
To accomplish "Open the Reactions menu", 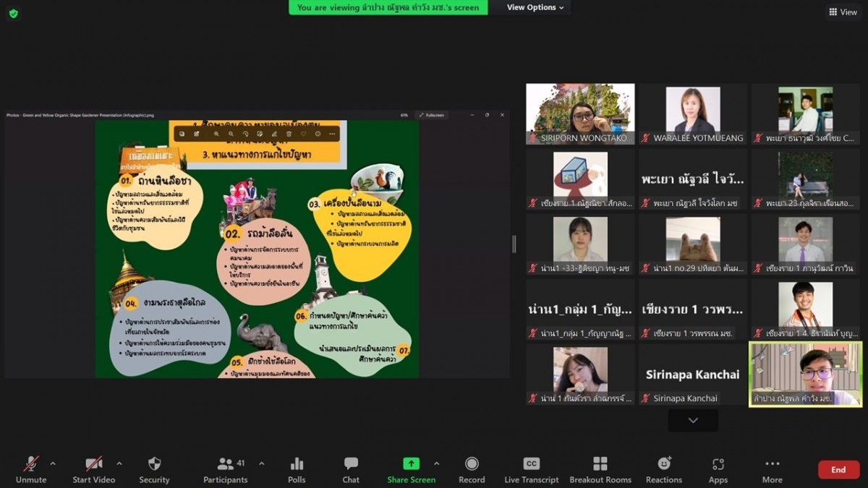I will click(x=663, y=470).
